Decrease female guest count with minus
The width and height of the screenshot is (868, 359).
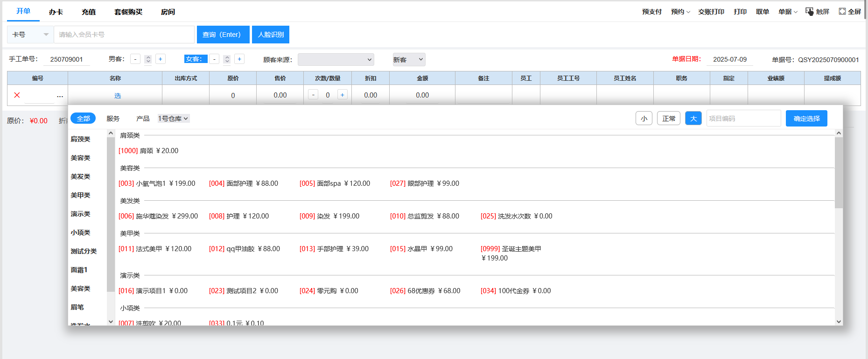[x=214, y=59]
